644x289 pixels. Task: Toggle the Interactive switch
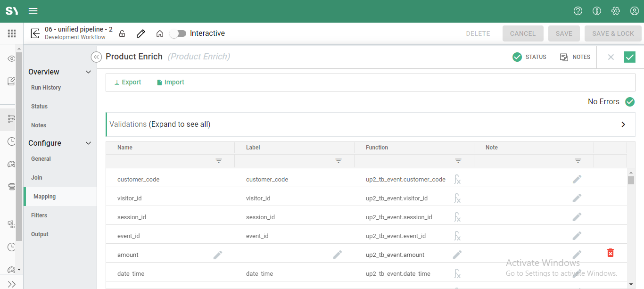pos(178,33)
